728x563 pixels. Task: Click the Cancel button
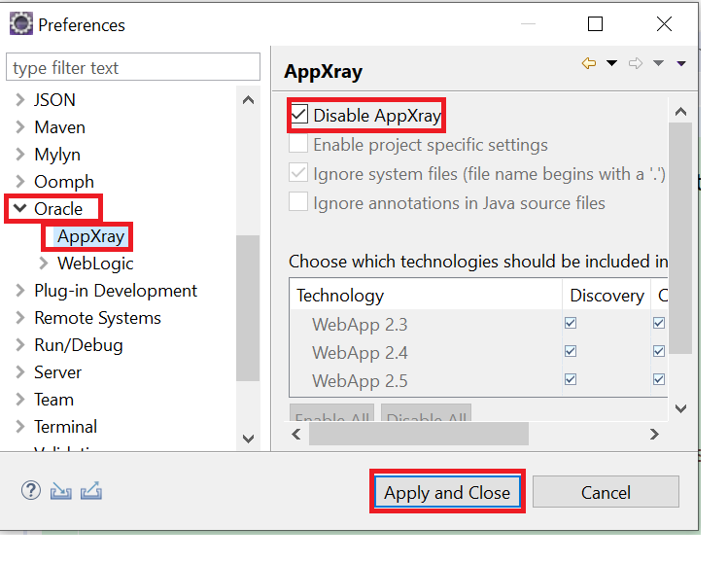pyautogui.click(x=606, y=491)
